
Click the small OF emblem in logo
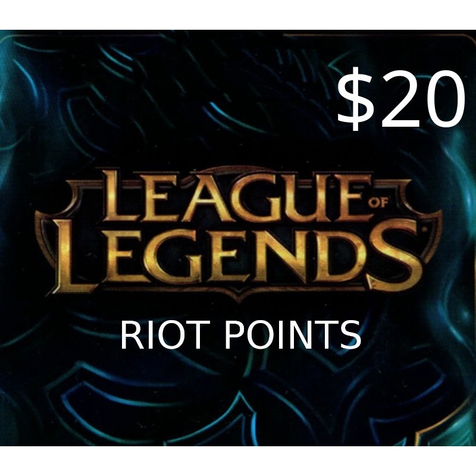(x=378, y=202)
